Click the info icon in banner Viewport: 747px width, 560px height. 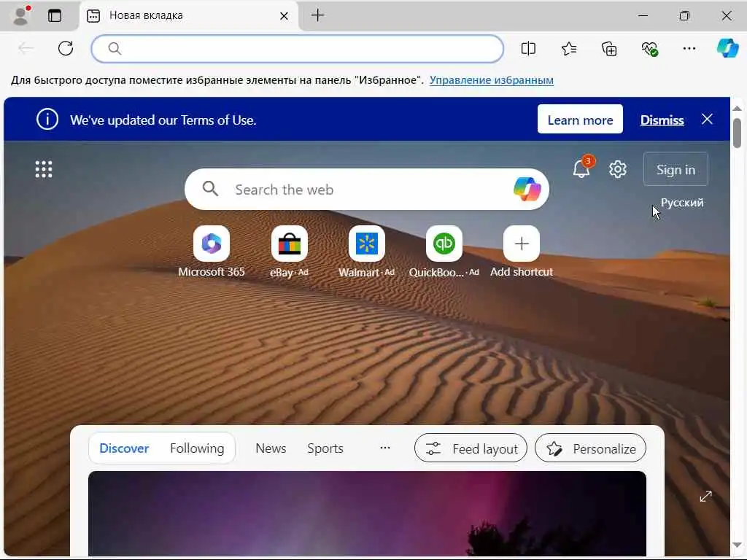coord(47,119)
